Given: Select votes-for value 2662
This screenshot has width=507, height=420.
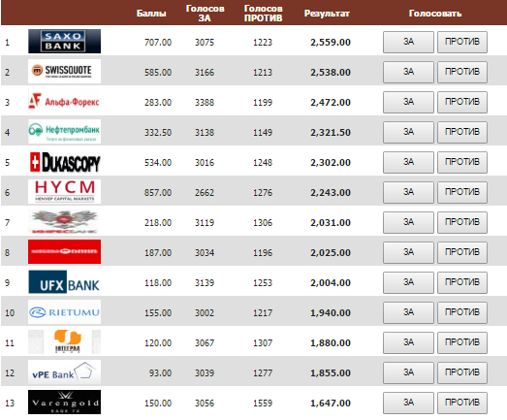Looking at the screenshot, I should [x=205, y=192].
